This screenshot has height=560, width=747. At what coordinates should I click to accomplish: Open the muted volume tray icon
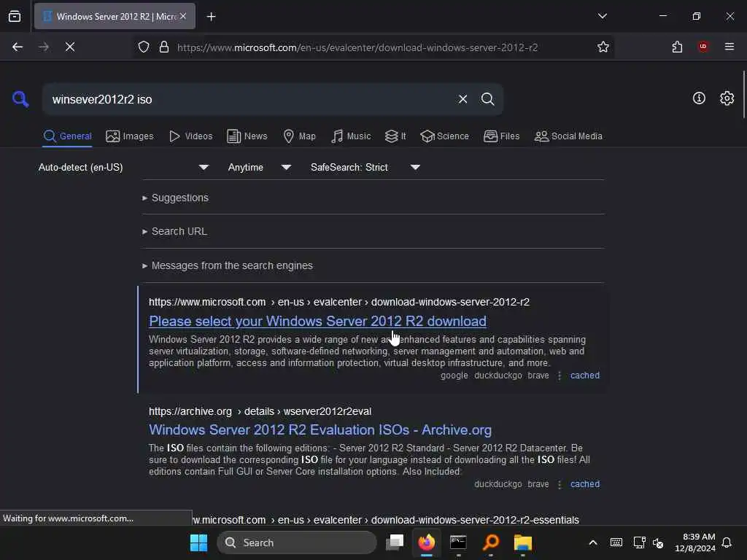[658, 542]
